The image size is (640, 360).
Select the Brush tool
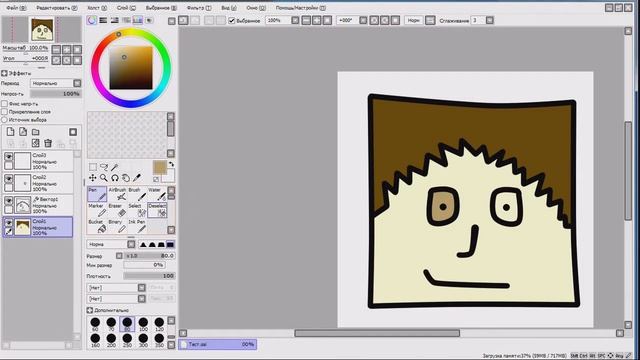137,194
